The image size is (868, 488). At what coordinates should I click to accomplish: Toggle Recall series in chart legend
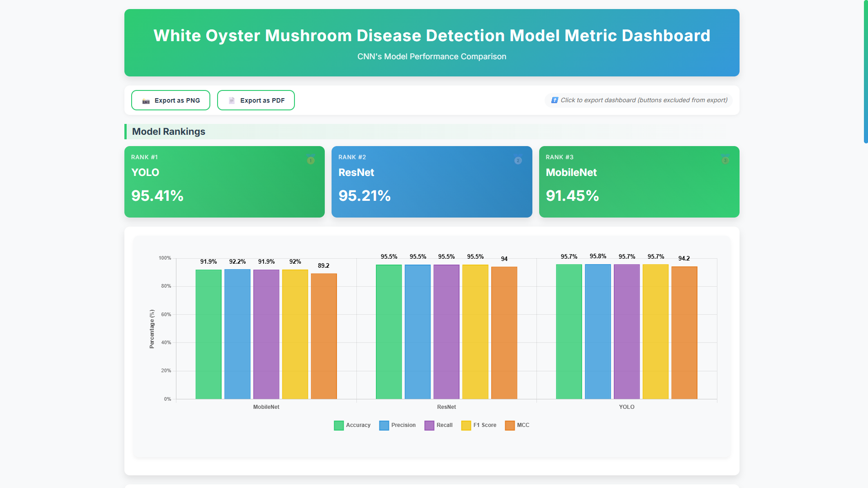[x=438, y=425]
